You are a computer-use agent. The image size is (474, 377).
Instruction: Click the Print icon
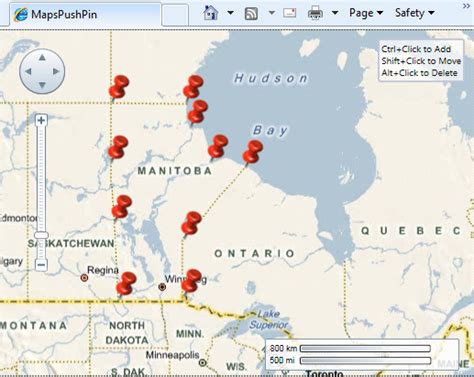click(315, 13)
